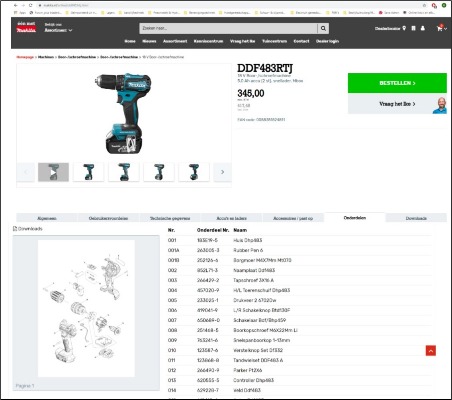Expand the cart dropdown chevron
Image resolution: width=452 pixels, height=400 pixels.
click(446, 29)
